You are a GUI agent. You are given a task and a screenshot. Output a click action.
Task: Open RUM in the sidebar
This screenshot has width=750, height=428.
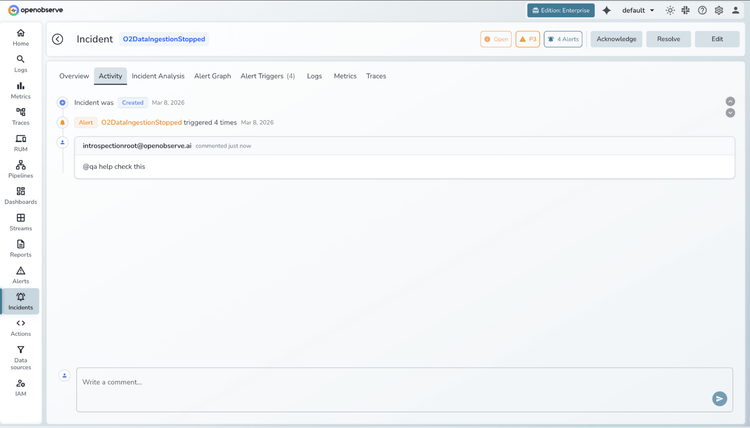tap(21, 143)
